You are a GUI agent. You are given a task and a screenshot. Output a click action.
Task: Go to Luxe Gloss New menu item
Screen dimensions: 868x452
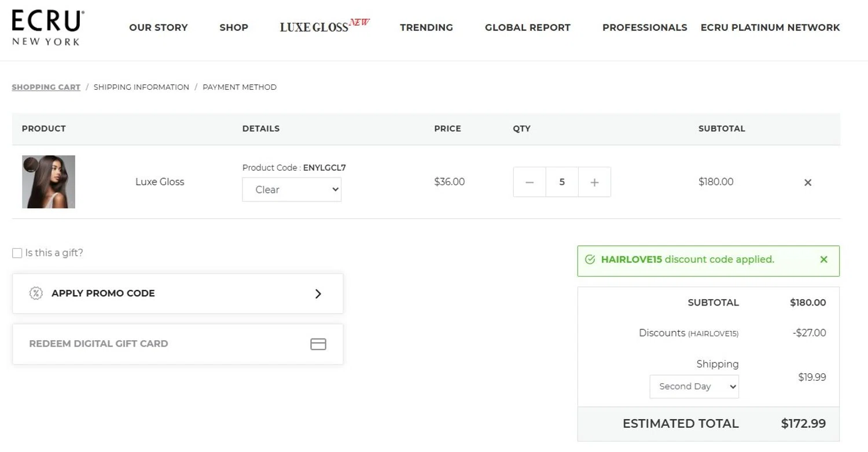click(325, 26)
